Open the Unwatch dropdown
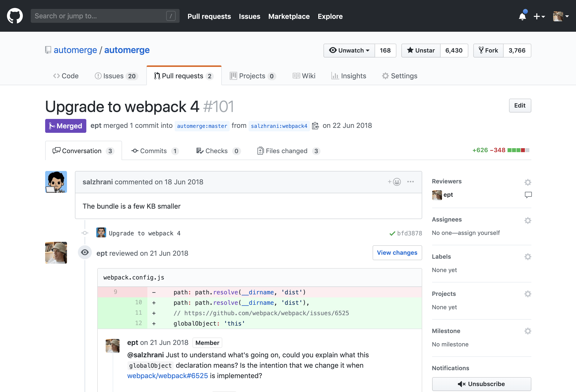 tap(349, 51)
